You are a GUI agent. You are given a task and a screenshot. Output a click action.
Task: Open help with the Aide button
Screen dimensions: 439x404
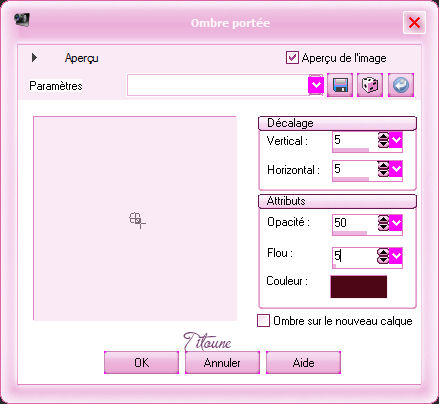303,362
